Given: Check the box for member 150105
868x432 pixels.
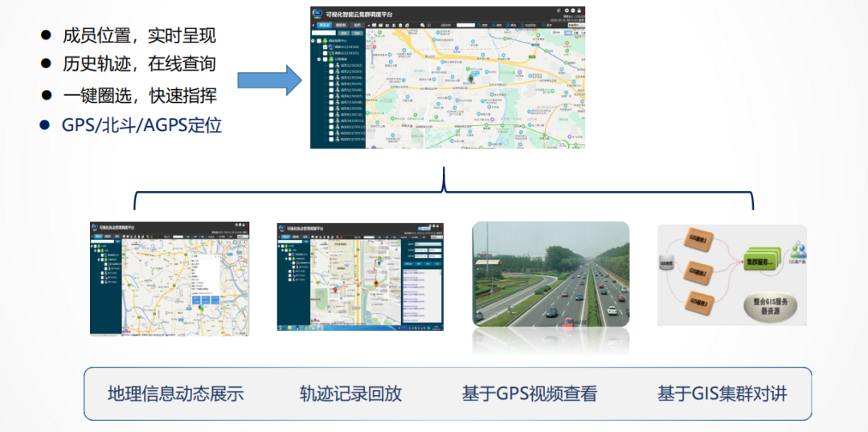Looking at the screenshot, I should (x=331, y=84).
